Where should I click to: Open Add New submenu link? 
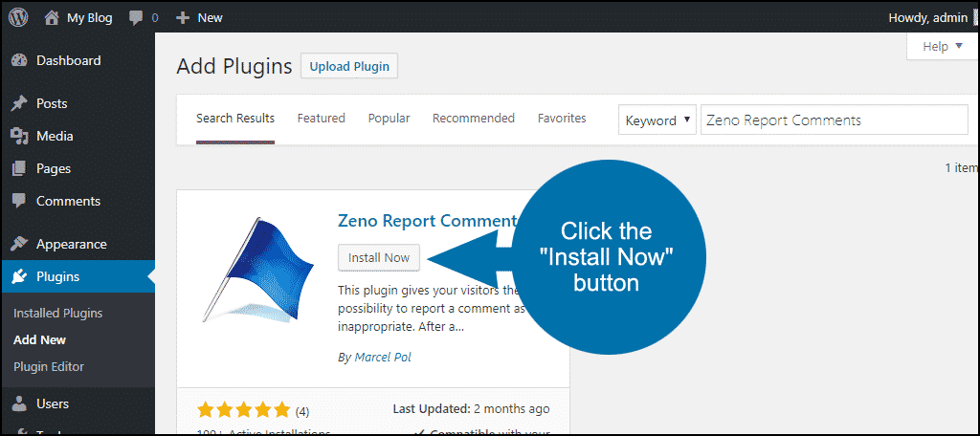click(39, 340)
